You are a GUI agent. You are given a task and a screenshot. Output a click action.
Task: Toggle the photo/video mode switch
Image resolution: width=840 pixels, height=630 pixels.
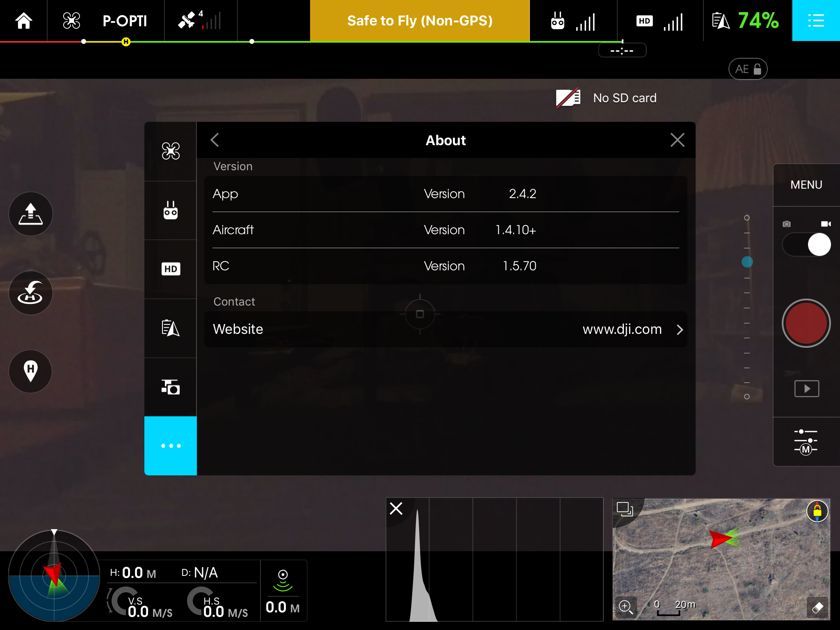tap(807, 244)
